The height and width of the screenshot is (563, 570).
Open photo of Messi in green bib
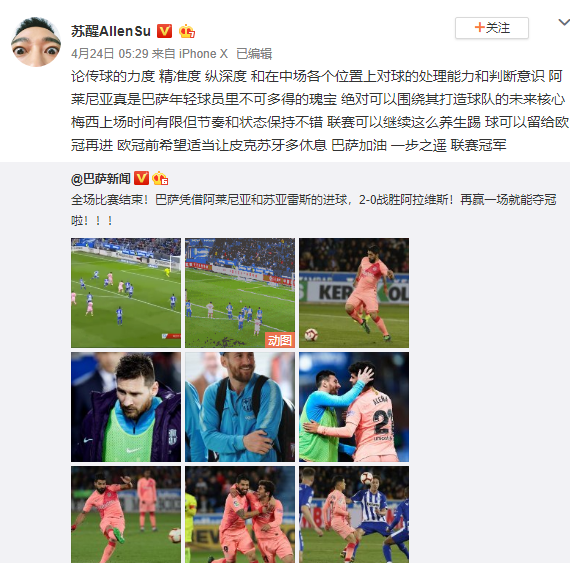click(126, 407)
